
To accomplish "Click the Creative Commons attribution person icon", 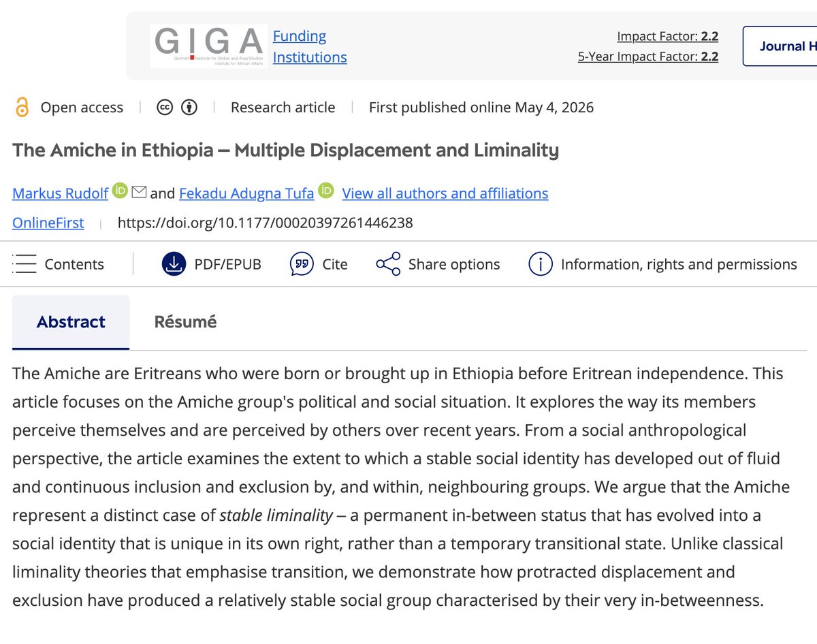I will pyautogui.click(x=189, y=108).
